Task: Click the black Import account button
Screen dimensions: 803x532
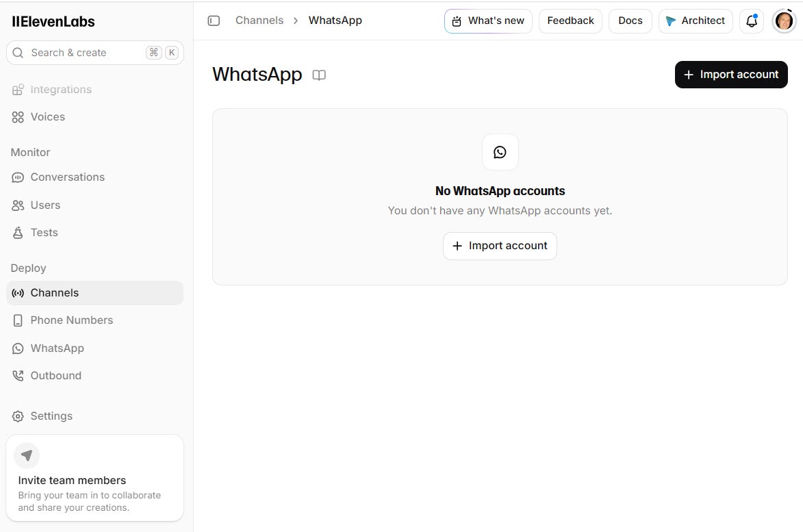Action: coord(731,75)
